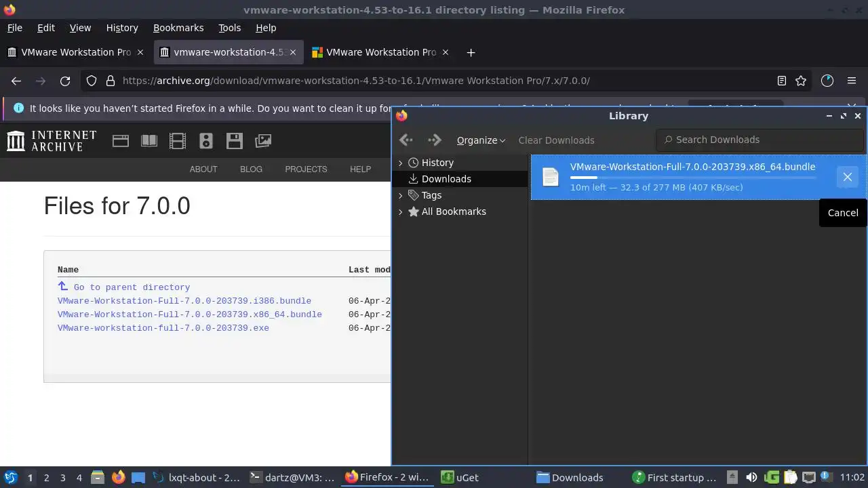Image resolution: width=868 pixels, height=488 pixels.
Task: Switch to virtual desktop 2
Action: pos(47,477)
